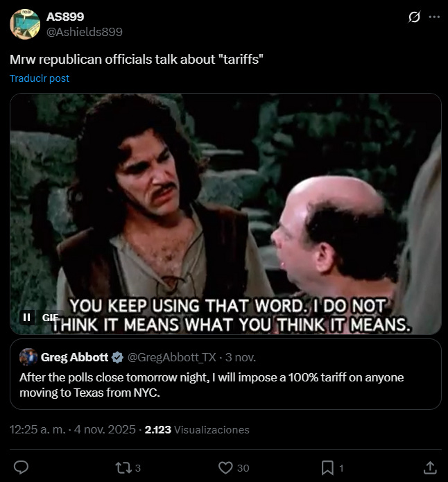
Task: Click the GIF label badge
Action: pyautogui.click(x=50, y=317)
